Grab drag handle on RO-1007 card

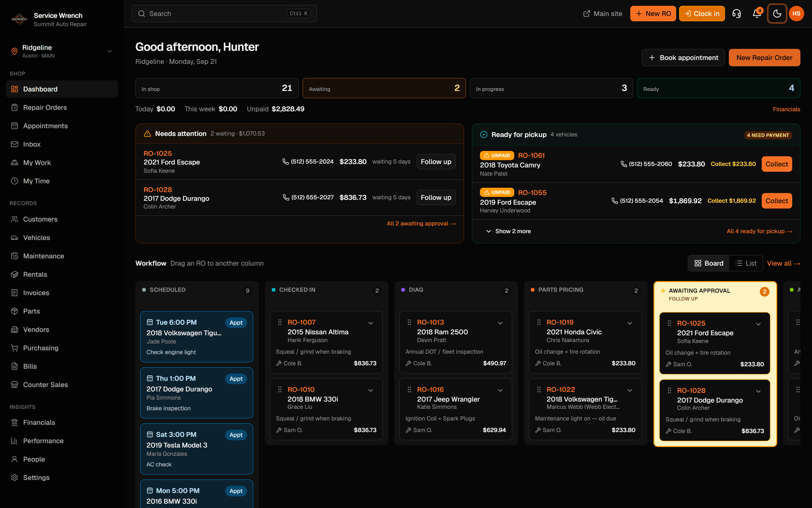[280, 322]
